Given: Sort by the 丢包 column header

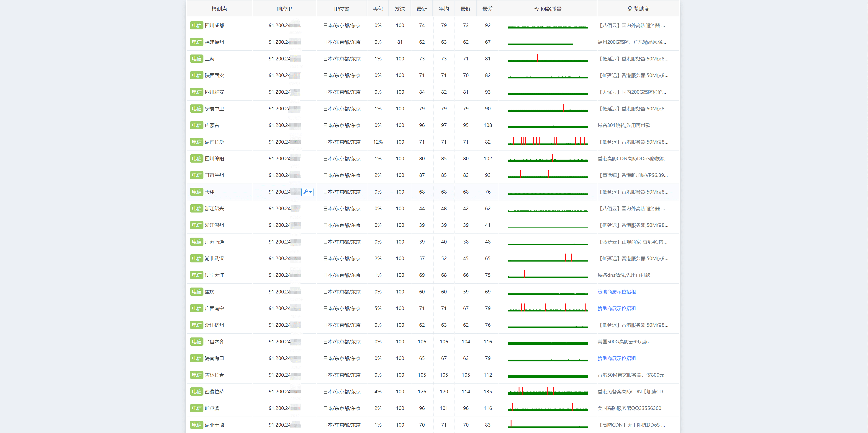Looking at the screenshot, I should 378,9.
